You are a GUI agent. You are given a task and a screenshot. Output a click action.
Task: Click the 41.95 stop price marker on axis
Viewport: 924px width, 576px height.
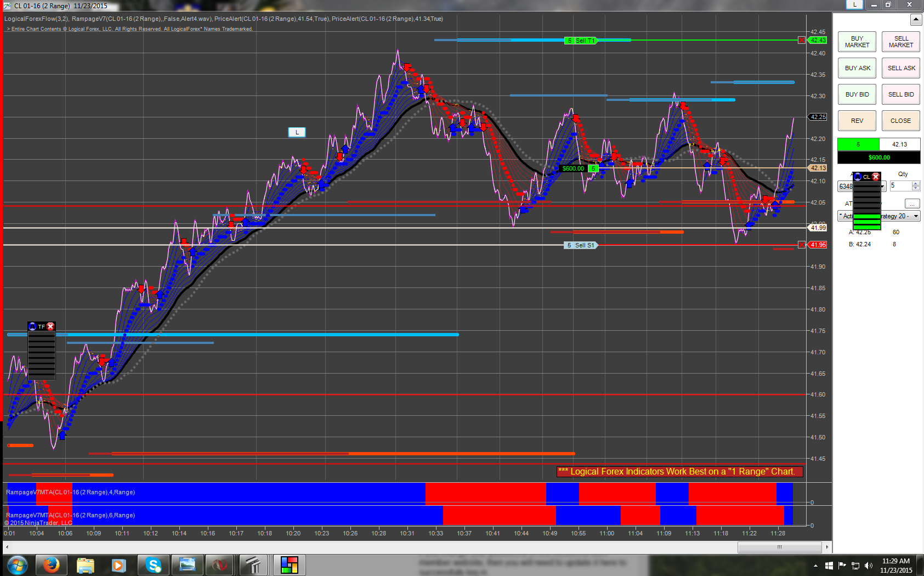coord(818,245)
